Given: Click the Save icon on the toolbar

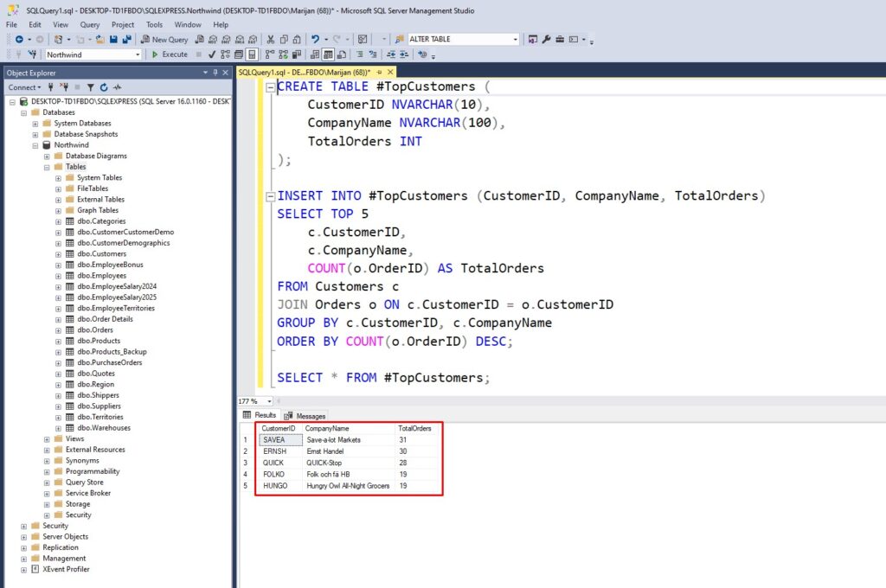Looking at the screenshot, I should (112, 39).
